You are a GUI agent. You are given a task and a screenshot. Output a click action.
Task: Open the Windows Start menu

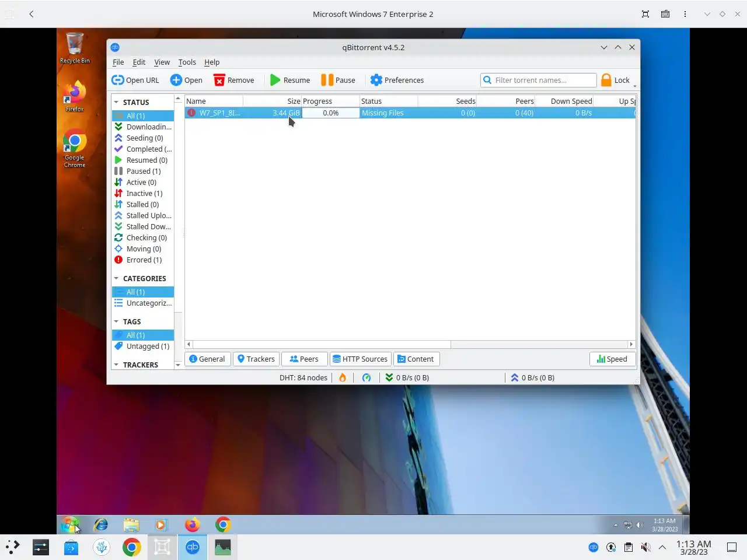tap(70, 524)
